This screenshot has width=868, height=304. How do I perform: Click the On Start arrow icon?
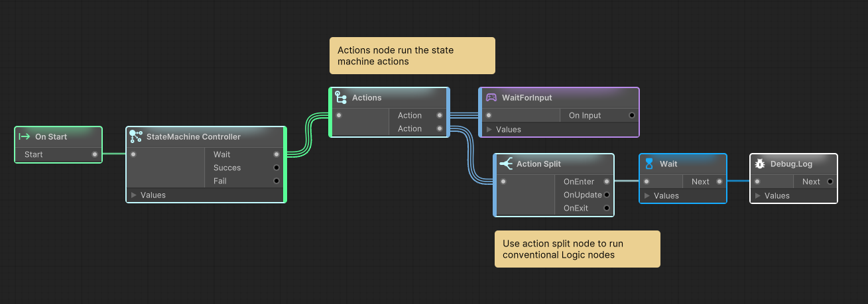click(x=25, y=136)
